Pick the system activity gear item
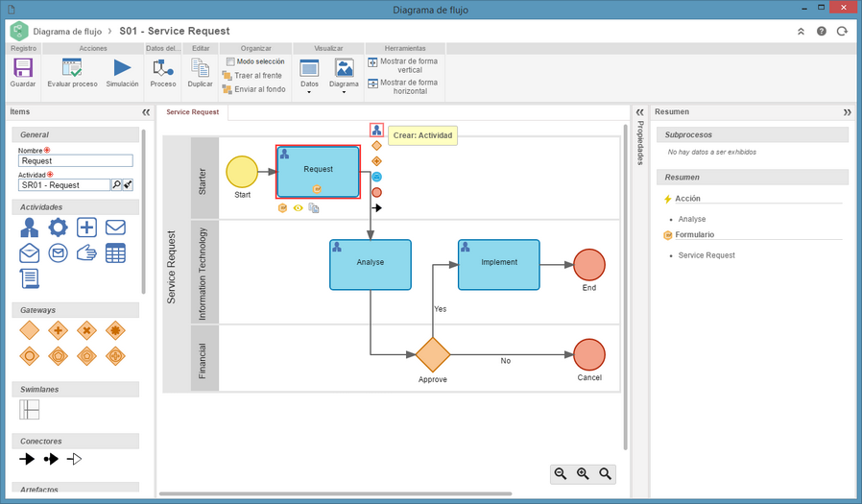This screenshot has height=504, width=862. 58,227
